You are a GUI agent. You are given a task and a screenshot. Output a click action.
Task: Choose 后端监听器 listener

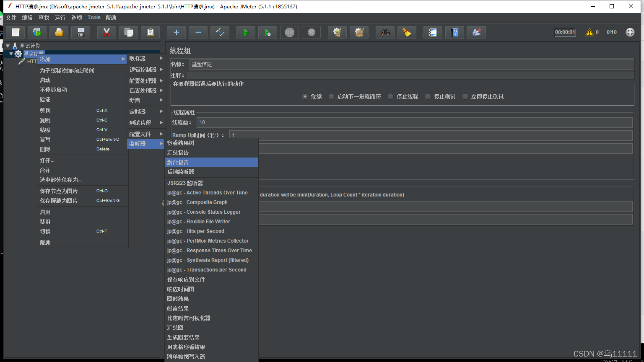(211, 172)
